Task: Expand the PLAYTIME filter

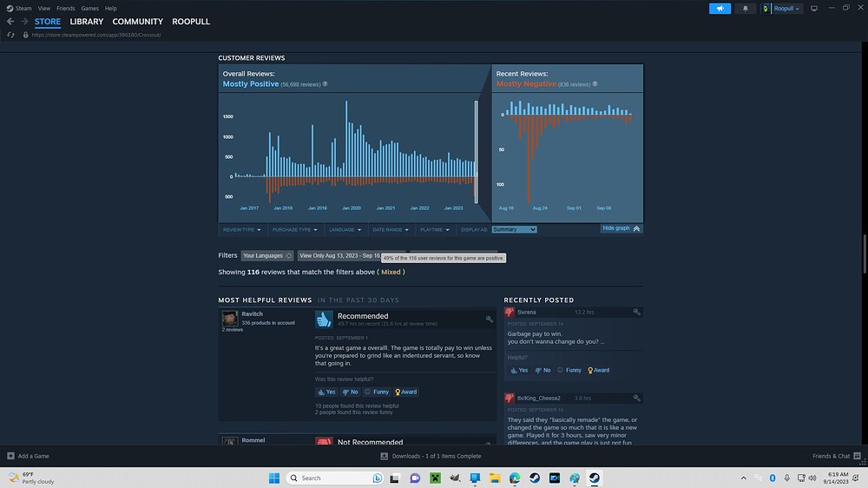Action: 435,229
